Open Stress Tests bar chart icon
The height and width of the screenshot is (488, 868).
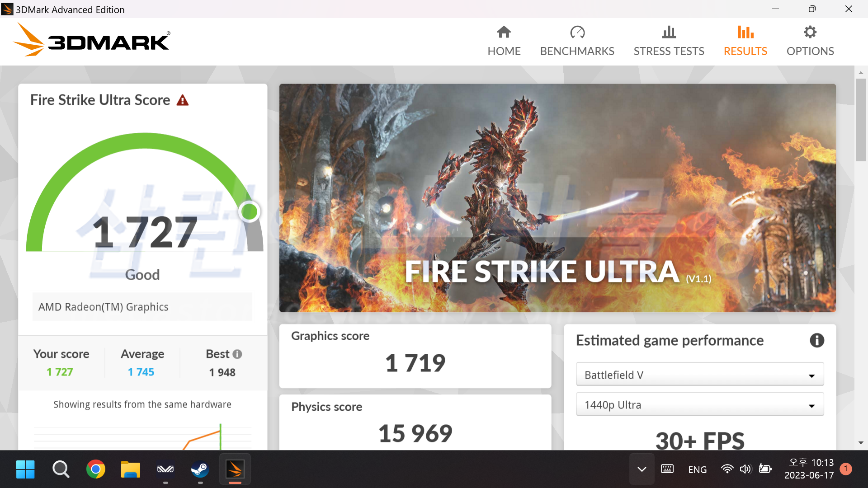669,33
